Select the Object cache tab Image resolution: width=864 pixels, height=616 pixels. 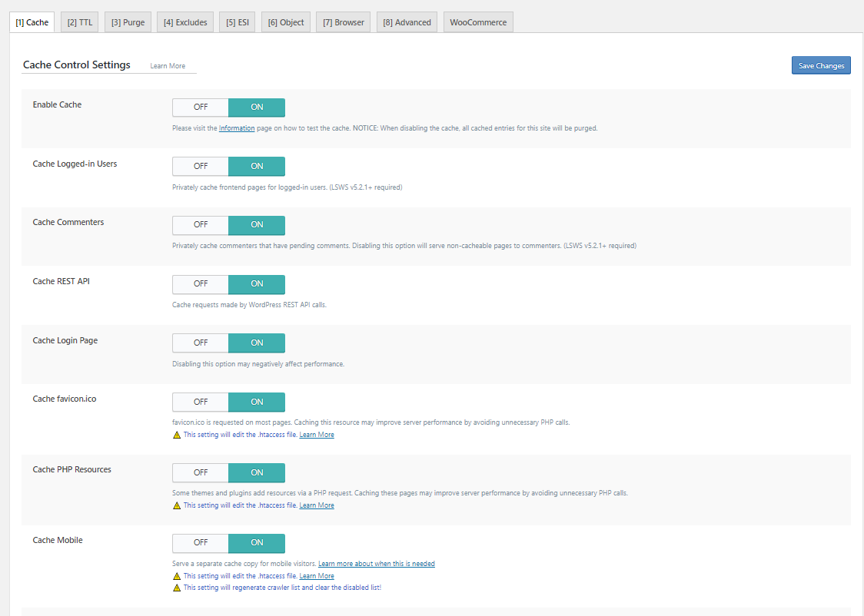click(x=286, y=22)
